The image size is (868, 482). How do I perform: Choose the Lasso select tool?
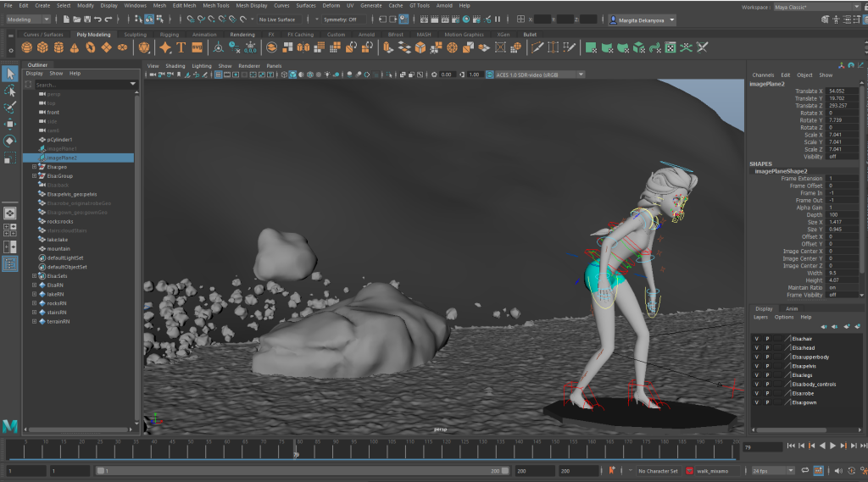(x=10, y=91)
